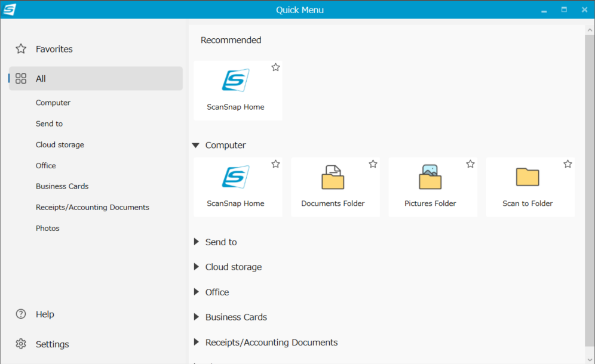Toggle favorite star on Documents Folder
Image resolution: width=595 pixels, height=364 pixels.
pyautogui.click(x=373, y=164)
